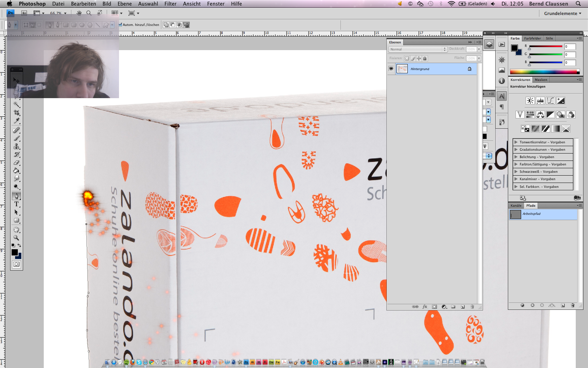Open the Grundelemente workspace dropdown
588x368 pixels.
[562, 13]
